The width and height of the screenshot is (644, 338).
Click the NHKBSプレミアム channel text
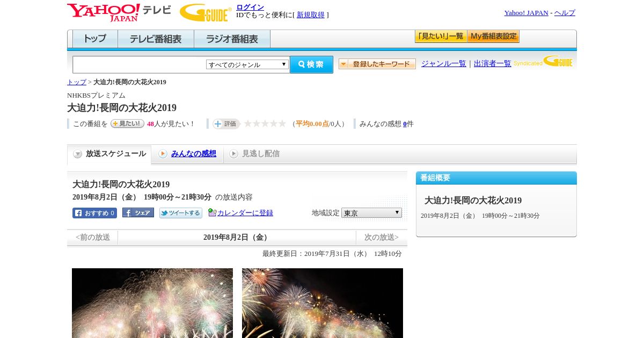pos(96,95)
